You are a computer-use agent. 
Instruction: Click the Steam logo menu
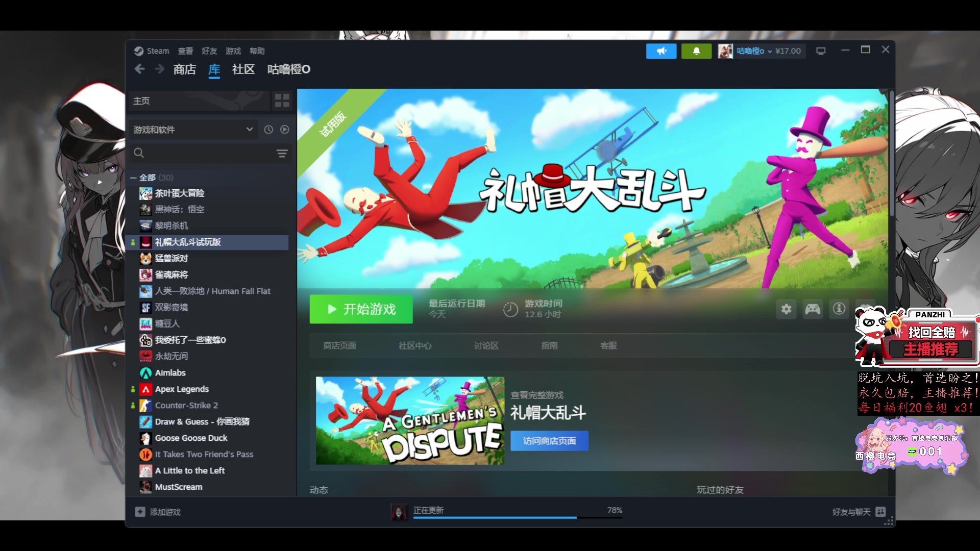139,51
